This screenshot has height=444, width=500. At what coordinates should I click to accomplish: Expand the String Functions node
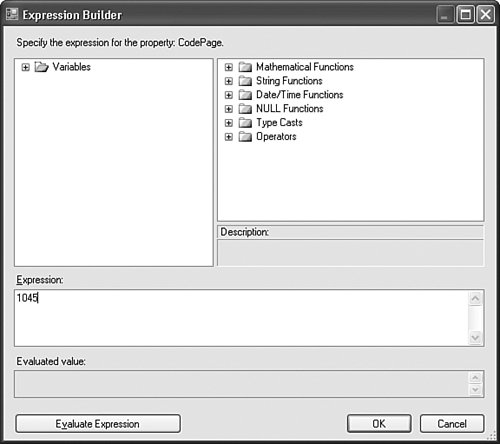229,81
